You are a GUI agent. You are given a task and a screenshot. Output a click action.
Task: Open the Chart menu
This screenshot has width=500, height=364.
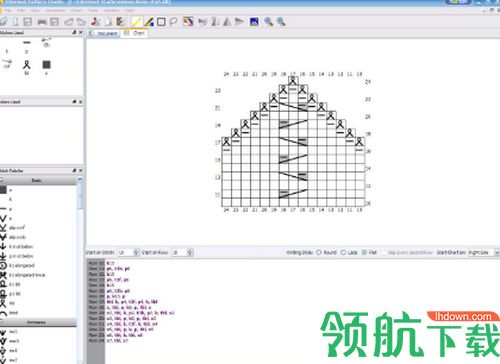76,10
